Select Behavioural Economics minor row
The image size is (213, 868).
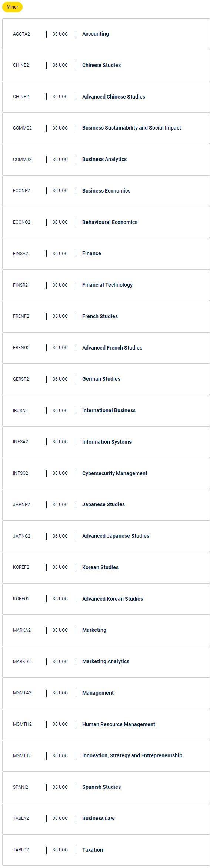point(106,222)
